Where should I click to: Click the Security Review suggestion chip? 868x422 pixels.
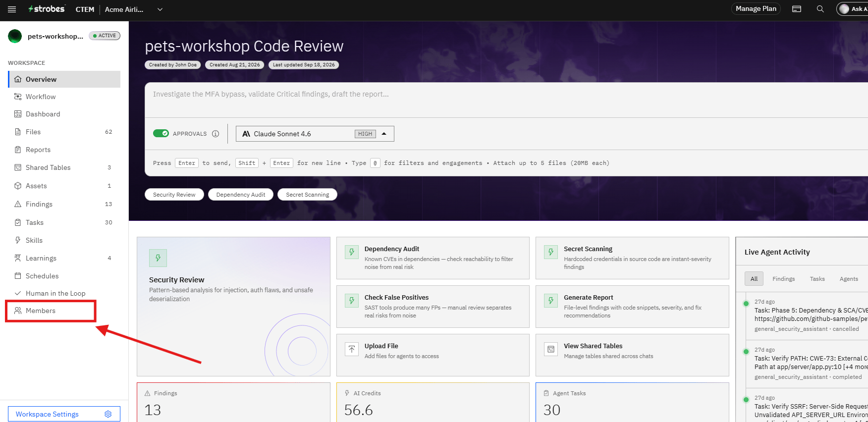[x=174, y=195]
